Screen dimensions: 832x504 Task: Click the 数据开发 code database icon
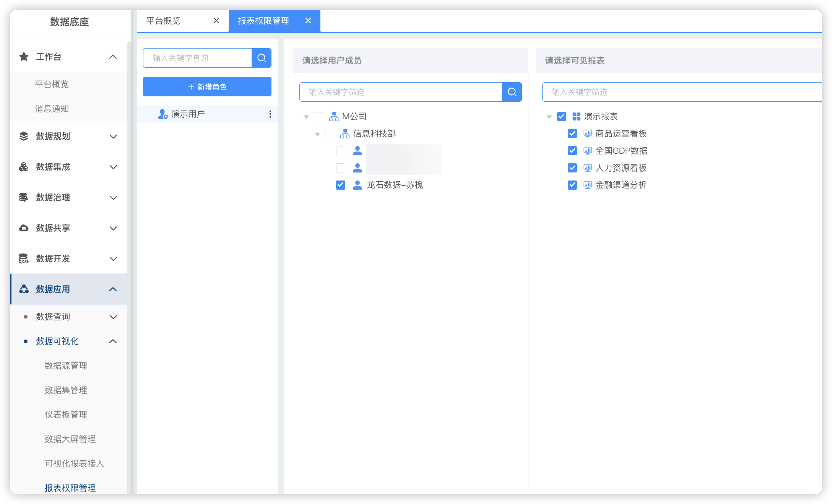(x=24, y=259)
